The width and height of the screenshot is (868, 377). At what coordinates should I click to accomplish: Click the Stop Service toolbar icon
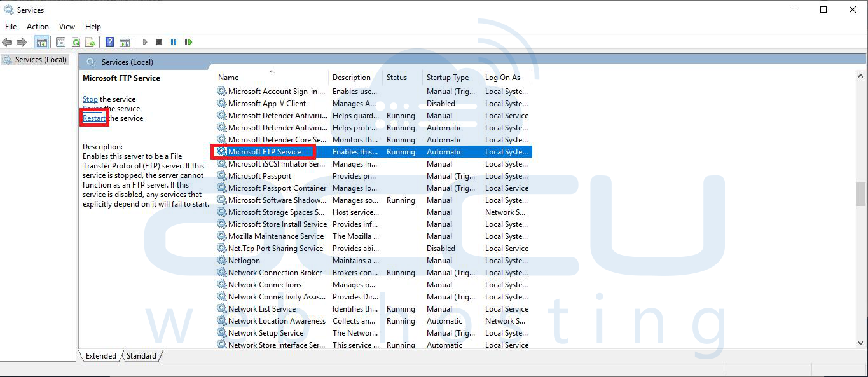(160, 42)
